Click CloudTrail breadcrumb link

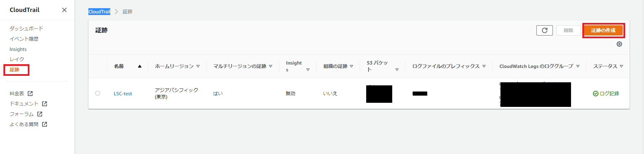pyautogui.click(x=99, y=12)
